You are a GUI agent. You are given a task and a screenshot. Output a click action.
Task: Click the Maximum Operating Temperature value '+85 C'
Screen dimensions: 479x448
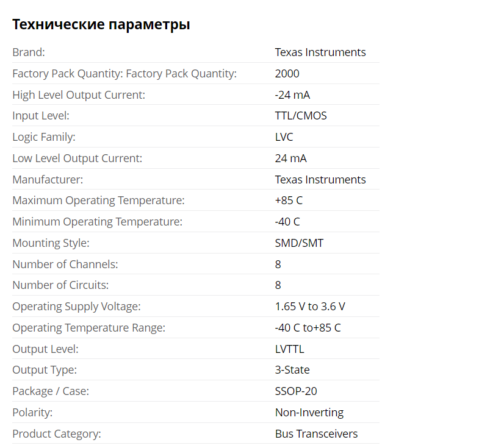click(289, 201)
